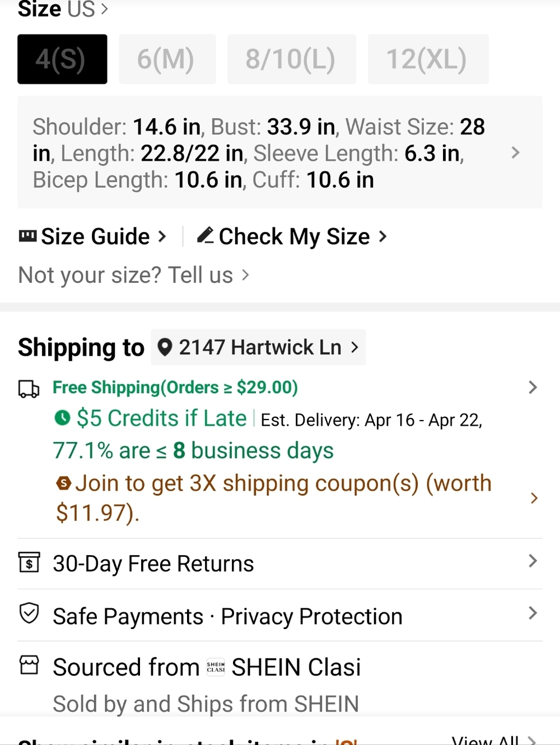
Task: Click the 30-Day Free Returns icon
Action: [x=29, y=562]
